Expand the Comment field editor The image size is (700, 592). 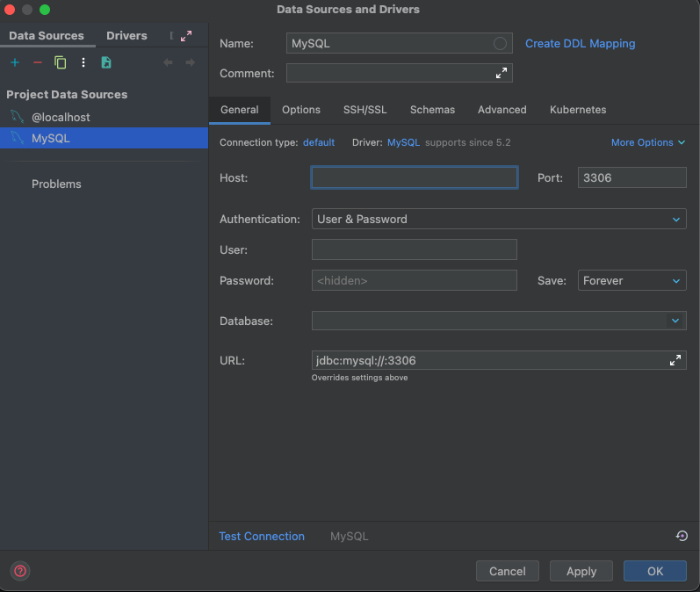[502, 73]
